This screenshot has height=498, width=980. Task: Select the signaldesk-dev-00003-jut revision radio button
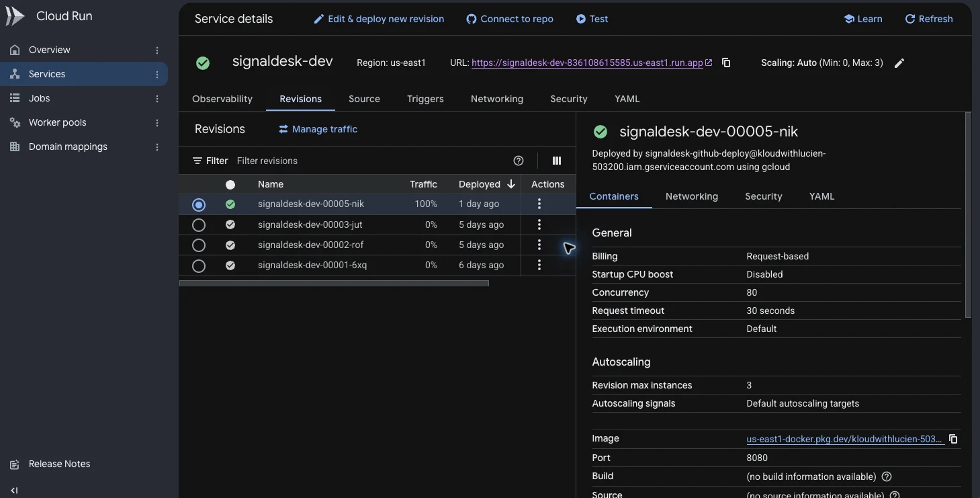(199, 224)
